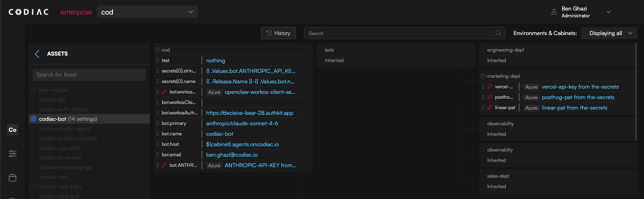The image size is (644, 199).
Task: Click the History button
Action: (278, 33)
